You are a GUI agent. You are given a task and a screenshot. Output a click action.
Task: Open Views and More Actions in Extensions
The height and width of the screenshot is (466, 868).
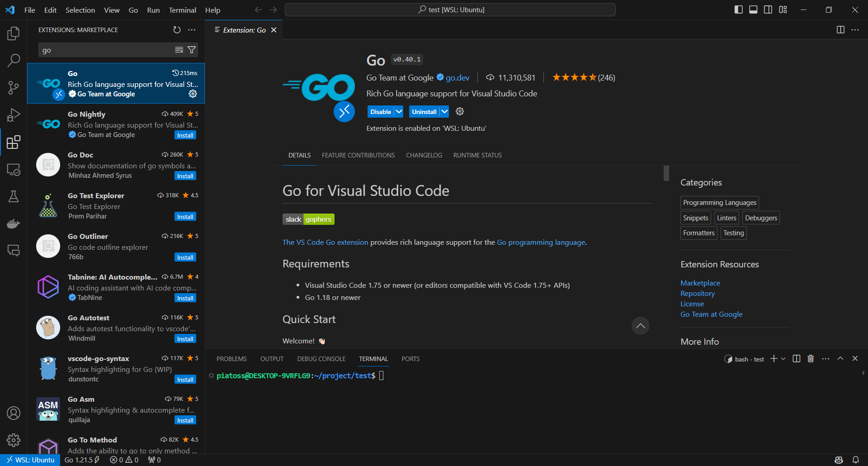192,30
